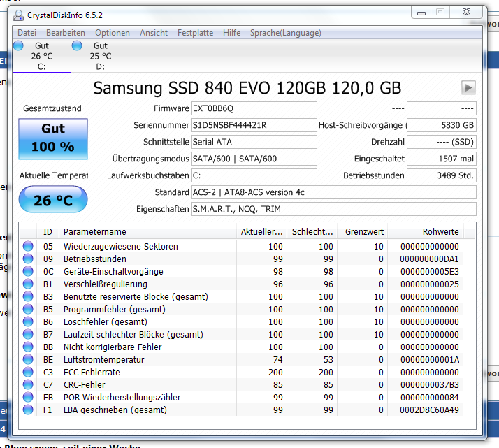This screenshot has width=499, height=448.
Task: Click the Seriennummer field S1D5NSBF444421R
Action: (254, 125)
